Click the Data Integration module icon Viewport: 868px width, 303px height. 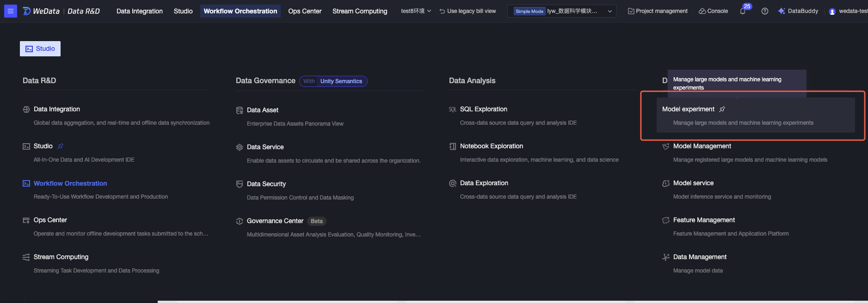coord(26,109)
